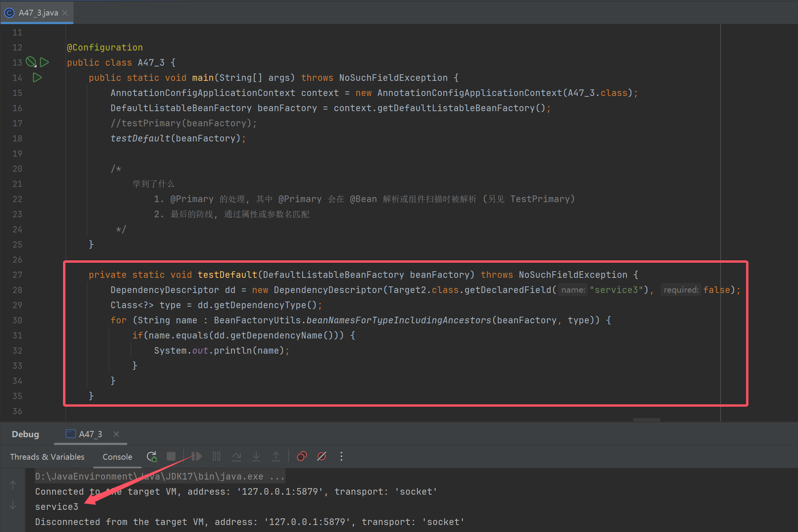The width and height of the screenshot is (798, 532).
Task: Click the 'required:' parameter hint on line 28
Action: [681, 290]
